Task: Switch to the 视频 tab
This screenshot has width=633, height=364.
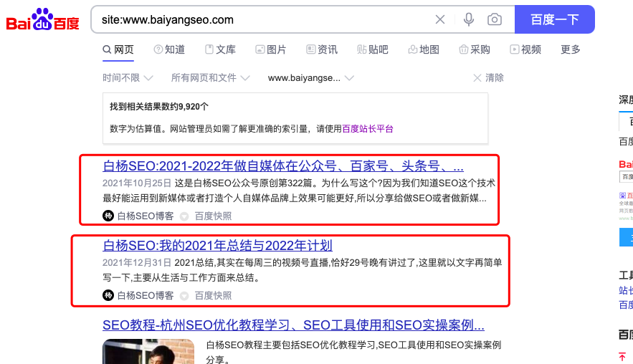Action: pos(525,49)
